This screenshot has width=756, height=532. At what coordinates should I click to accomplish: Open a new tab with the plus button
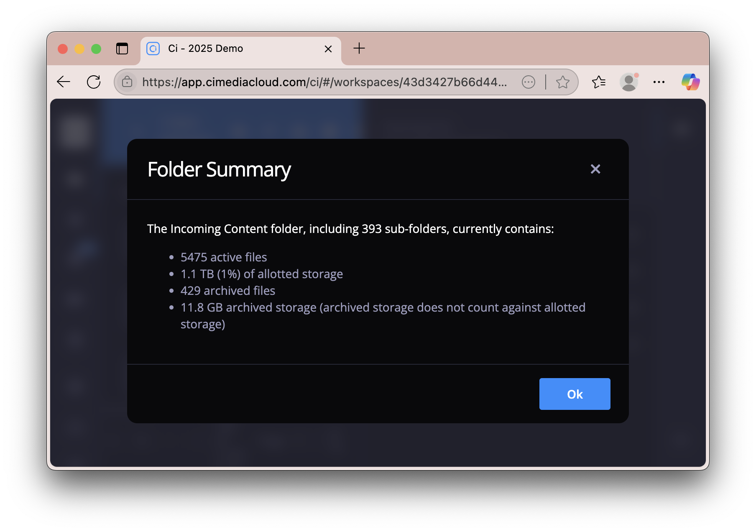tap(359, 49)
